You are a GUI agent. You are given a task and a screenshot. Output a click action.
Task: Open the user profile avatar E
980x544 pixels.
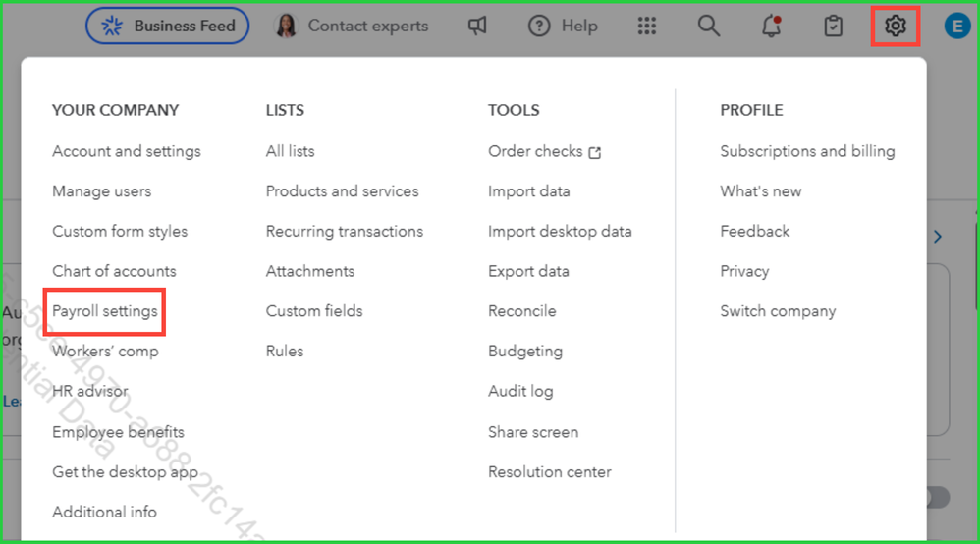pos(956,27)
